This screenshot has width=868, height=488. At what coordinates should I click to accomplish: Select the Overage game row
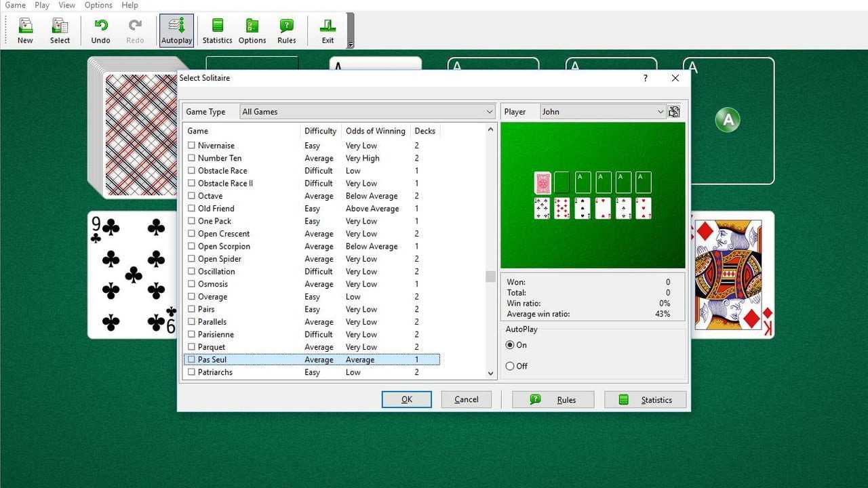(312, 297)
